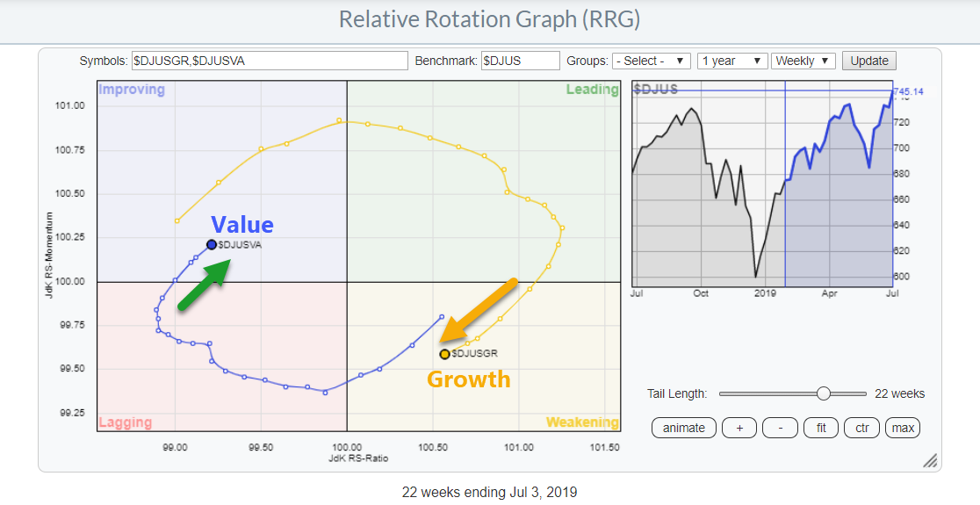Viewport: 980px width, 505px height.
Task: Click the Benchmark input field
Action: [520, 61]
